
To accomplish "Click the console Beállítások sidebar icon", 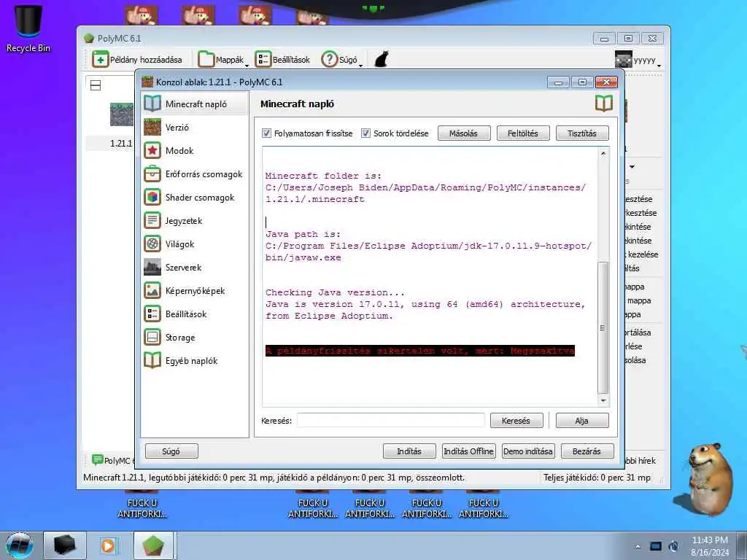I will pyautogui.click(x=152, y=314).
